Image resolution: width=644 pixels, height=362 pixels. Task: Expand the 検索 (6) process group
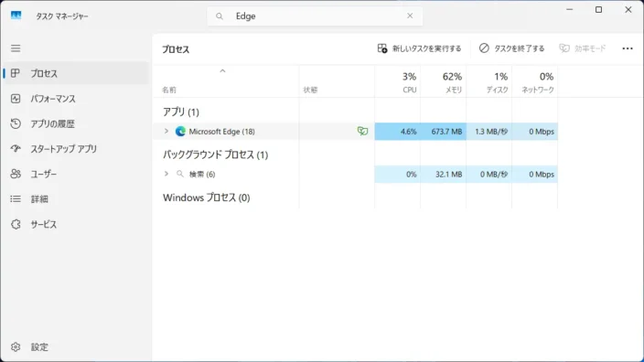(x=166, y=174)
